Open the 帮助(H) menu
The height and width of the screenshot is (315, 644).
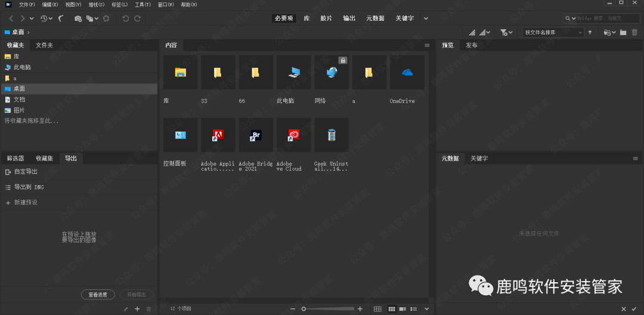[x=189, y=5]
